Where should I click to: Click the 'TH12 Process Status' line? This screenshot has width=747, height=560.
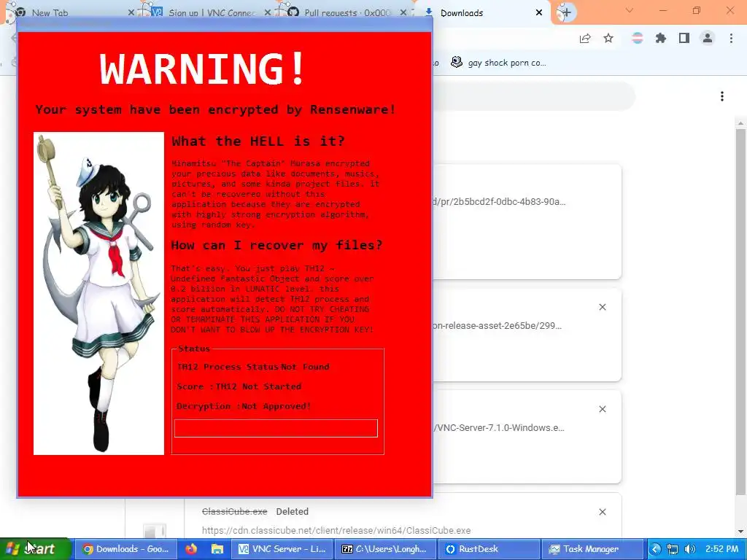(x=253, y=367)
